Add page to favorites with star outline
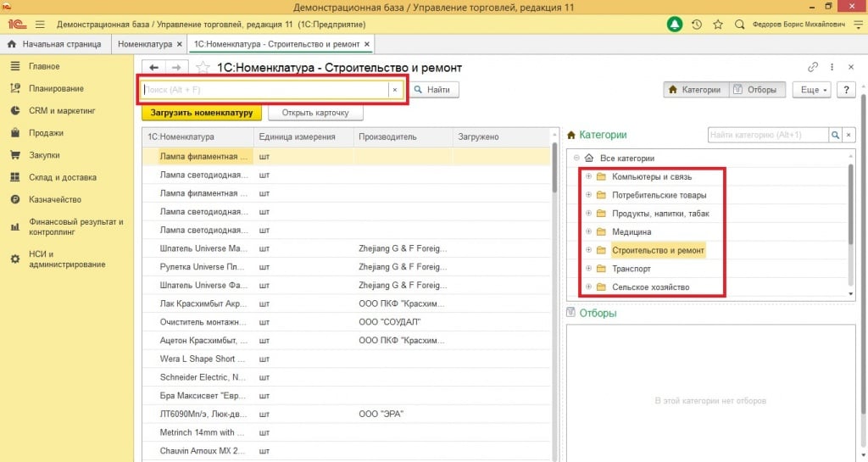The width and height of the screenshot is (868, 462). click(x=203, y=67)
